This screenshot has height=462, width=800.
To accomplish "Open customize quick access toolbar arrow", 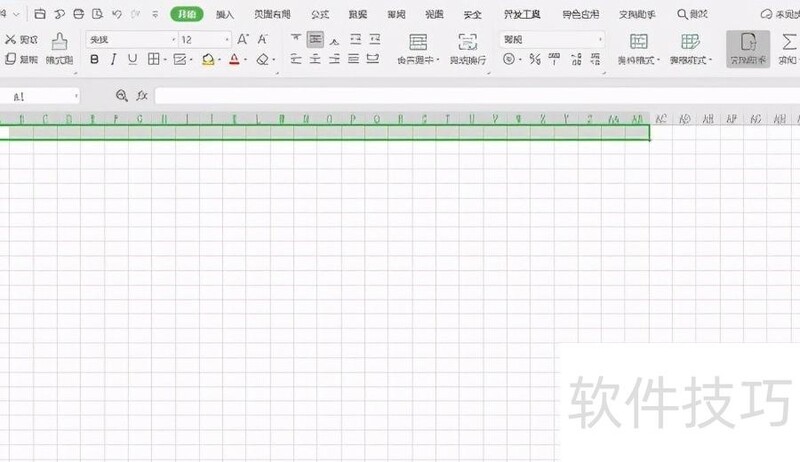I will tap(155, 14).
